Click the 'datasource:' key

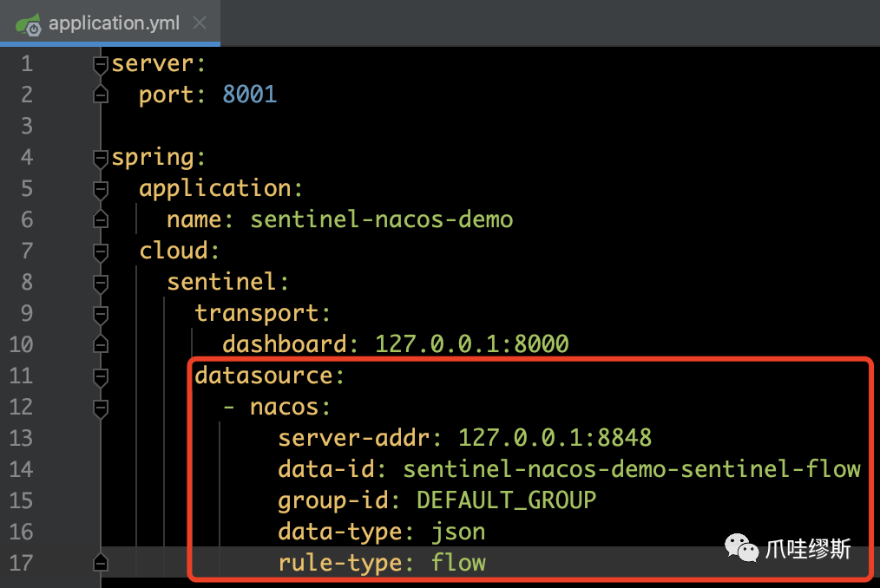tap(269, 376)
